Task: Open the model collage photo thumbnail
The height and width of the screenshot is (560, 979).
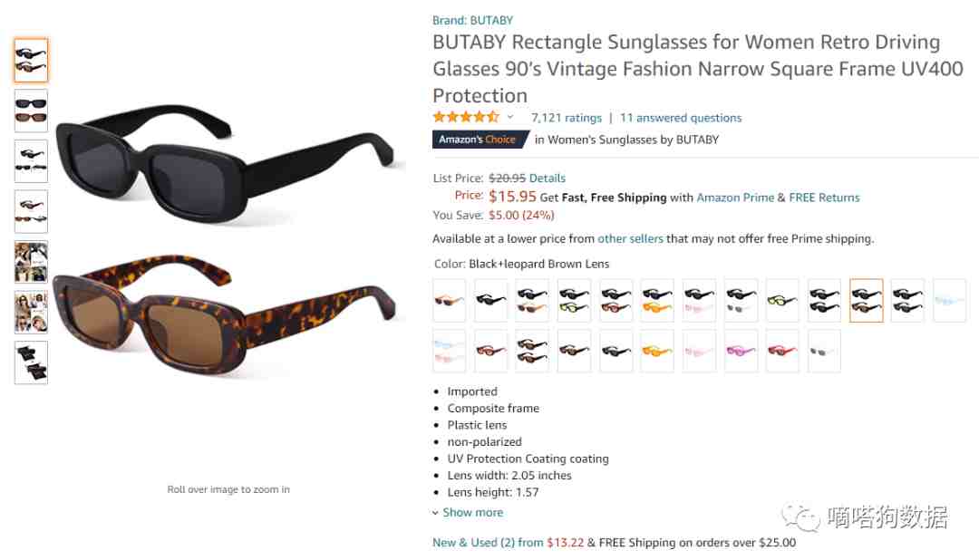Action: tap(31, 262)
